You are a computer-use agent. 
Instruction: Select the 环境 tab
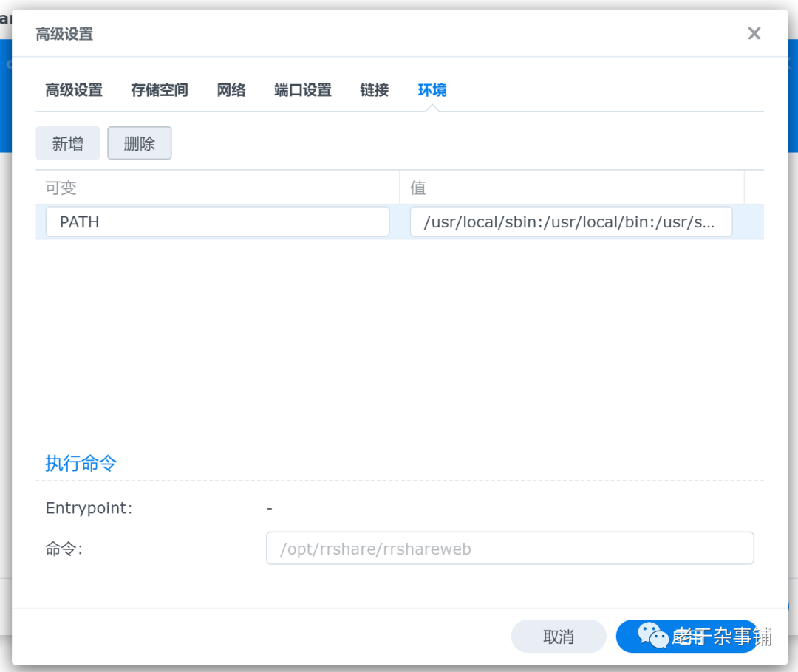coord(432,90)
